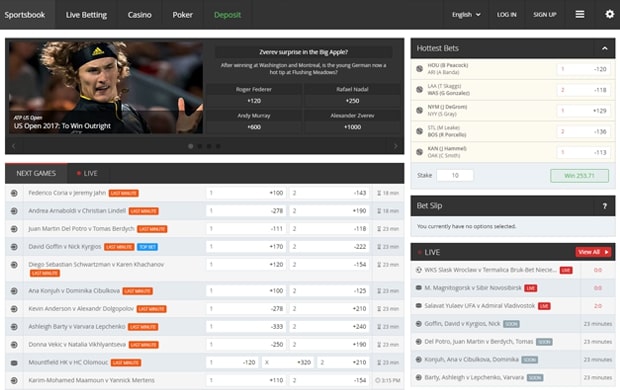Click sport icon beside Diego Sebastian Schwartzman match
The height and width of the screenshot is (390, 620).
click(14, 265)
